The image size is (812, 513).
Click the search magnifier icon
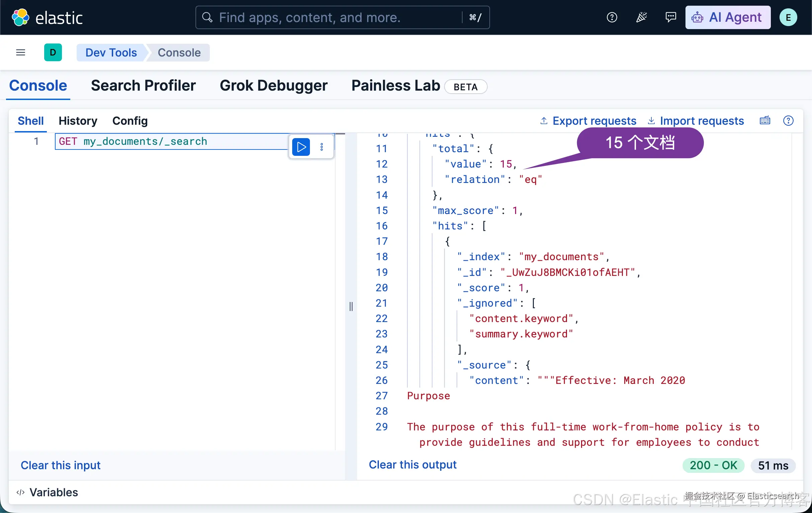pyautogui.click(x=207, y=17)
